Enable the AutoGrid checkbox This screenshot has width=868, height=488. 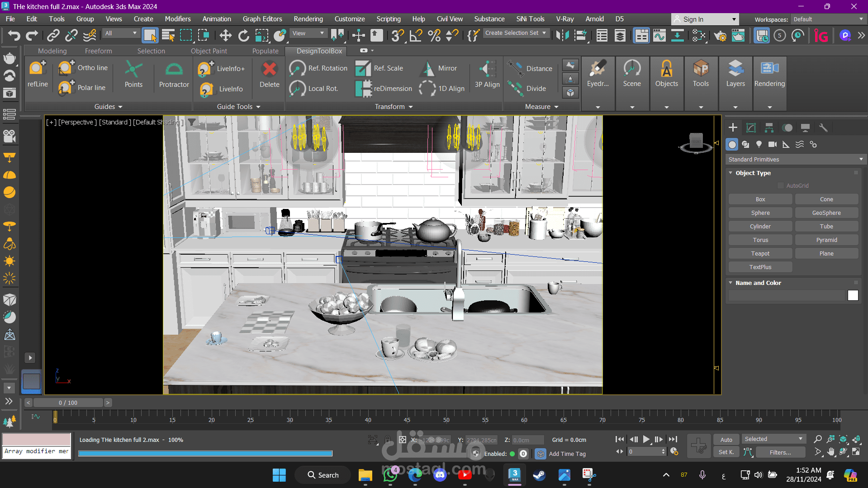coord(780,185)
